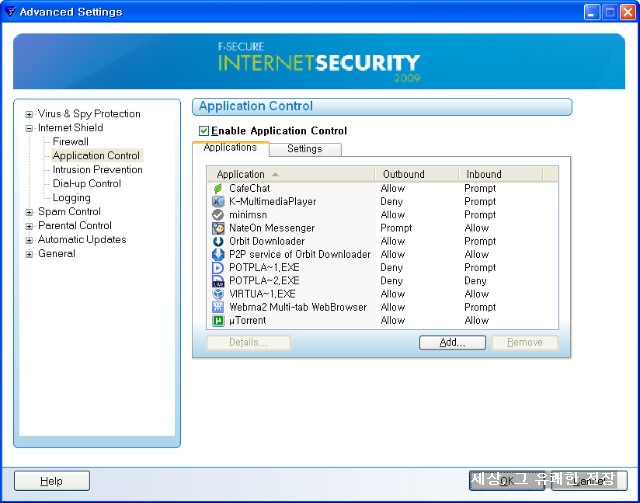Select the Applications tab
This screenshot has height=503, width=640.
(230, 148)
